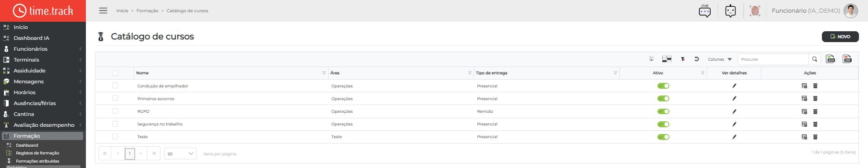Export table to PDF file
This screenshot has height=168, width=868.
tap(847, 59)
